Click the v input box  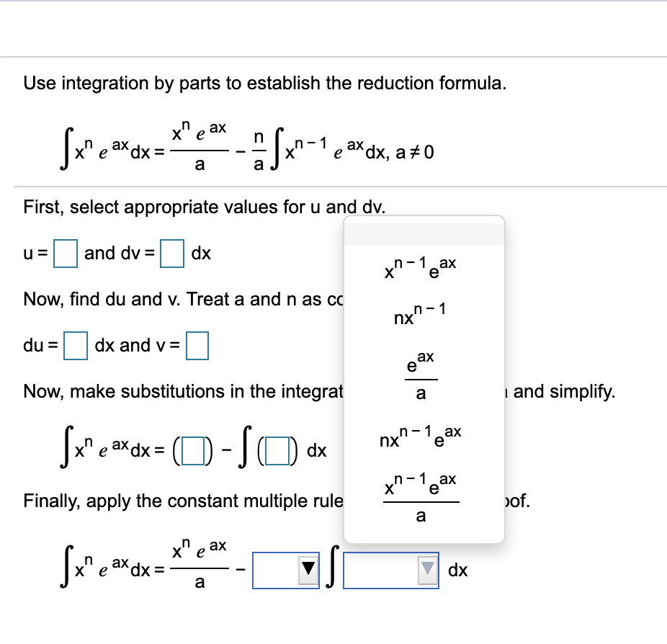(198, 346)
